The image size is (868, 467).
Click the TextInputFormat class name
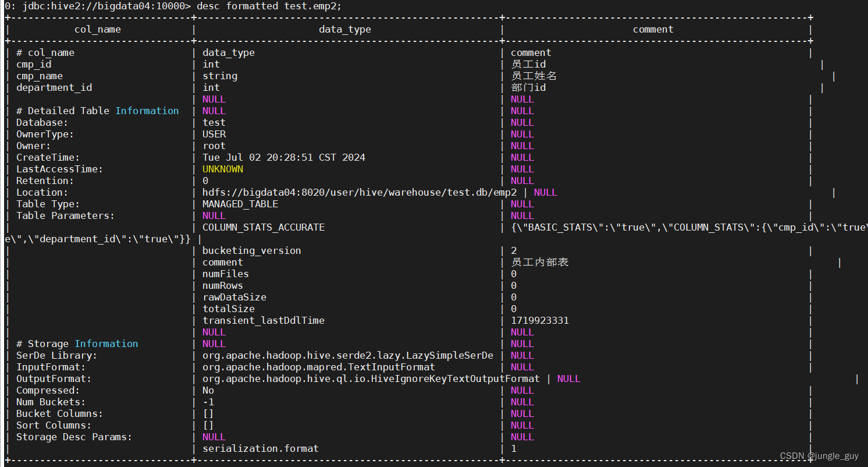319,367
